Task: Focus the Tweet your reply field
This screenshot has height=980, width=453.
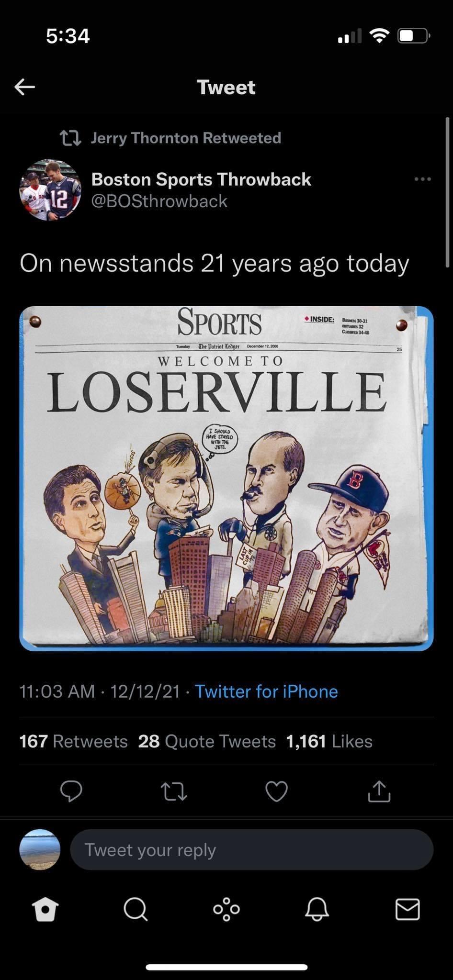Action: coord(252,850)
